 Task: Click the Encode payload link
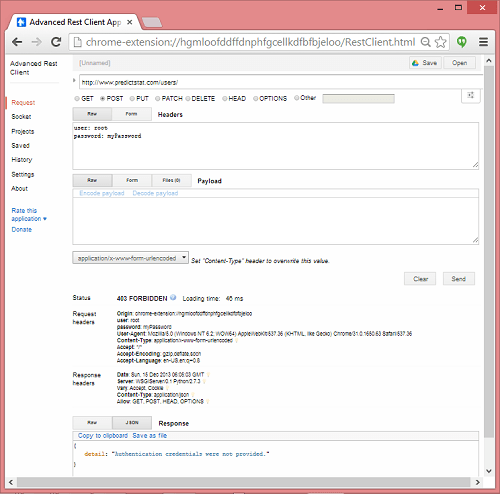102,193
